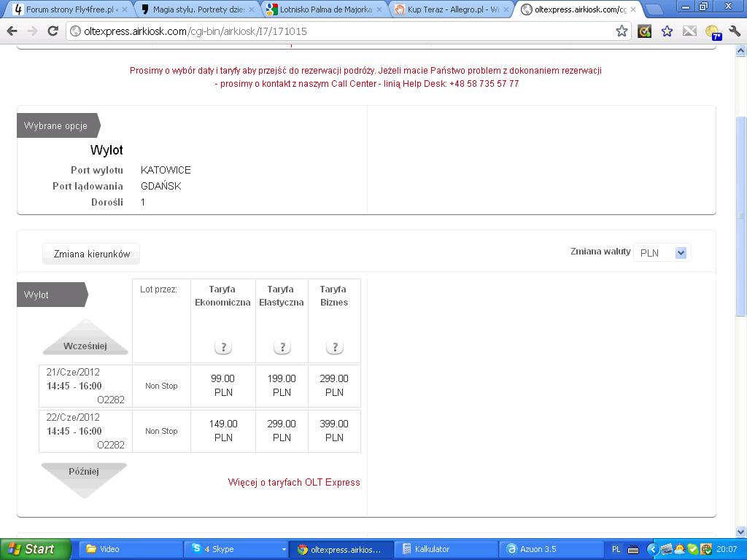Open help icon for Taryfa Elastyczna

(x=282, y=347)
